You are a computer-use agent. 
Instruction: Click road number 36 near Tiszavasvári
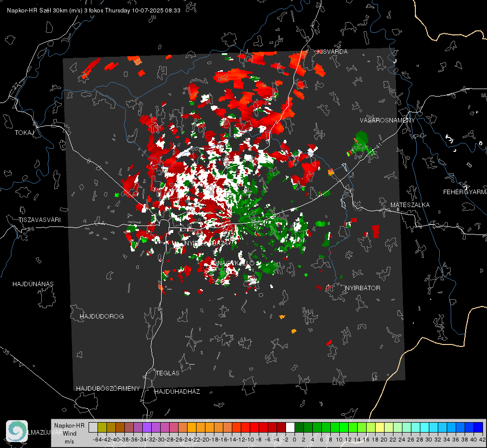click(x=31, y=229)
